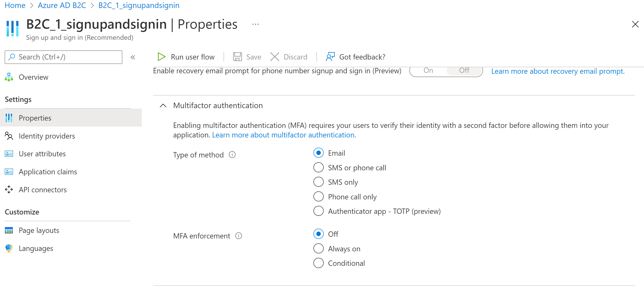
Task: Go to Azure AD B2C breadcrumb
Action: [x=62, y=5]
